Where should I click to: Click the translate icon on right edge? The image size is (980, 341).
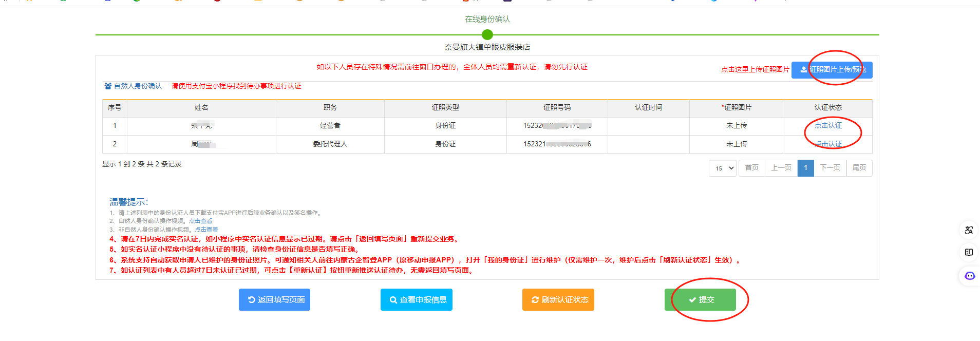pos(969,230)
